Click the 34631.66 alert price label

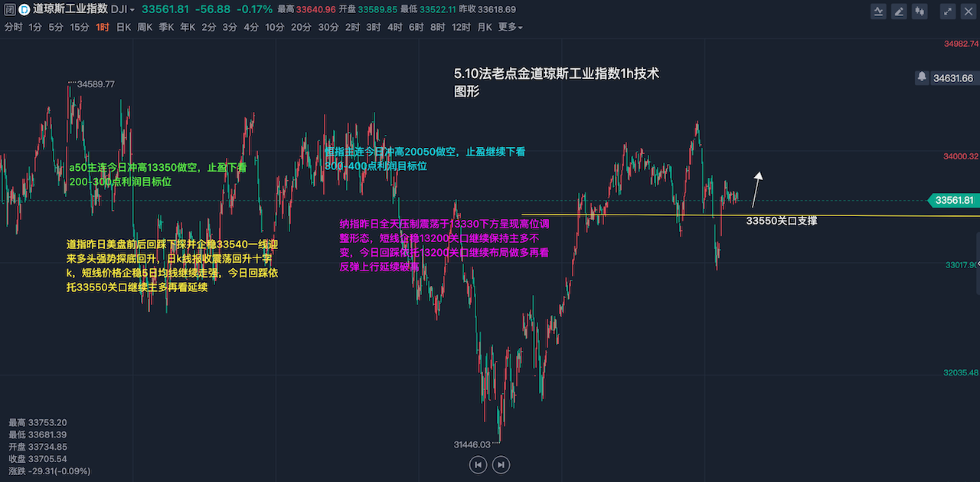[953, 78]
